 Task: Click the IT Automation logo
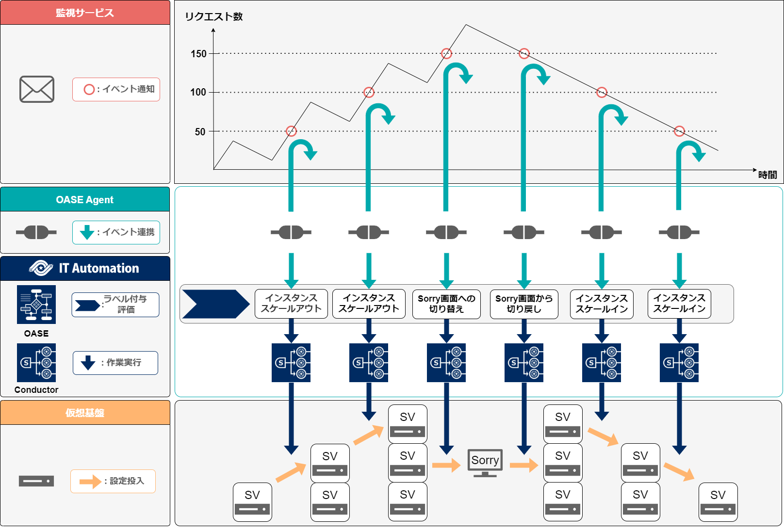pyautogui.click(x=41, y=268)
